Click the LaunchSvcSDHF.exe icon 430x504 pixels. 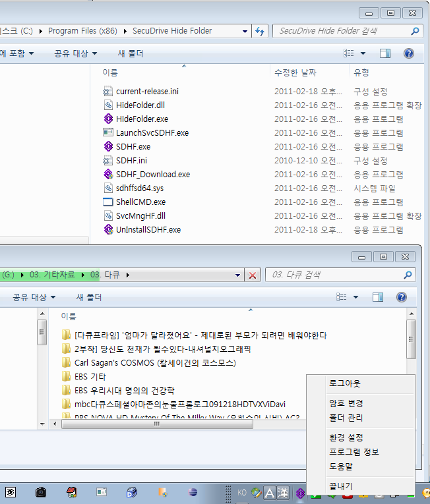[x=108, y=132]
